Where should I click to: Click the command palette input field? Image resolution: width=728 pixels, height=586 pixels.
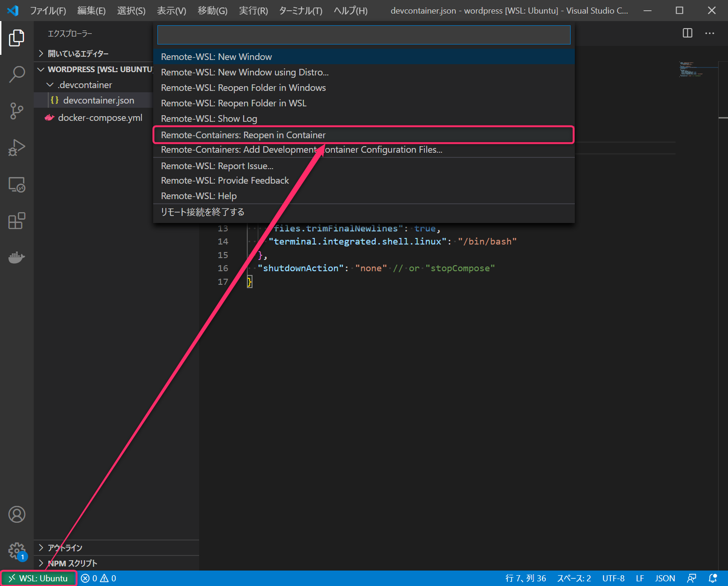pyautogui.click(x=364, y=34)
